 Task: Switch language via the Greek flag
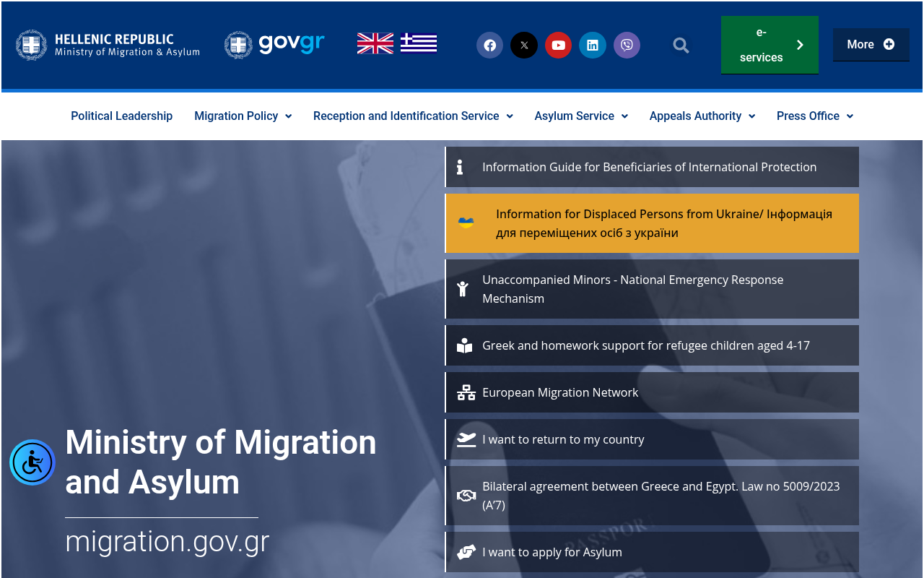tap(419, 43)
